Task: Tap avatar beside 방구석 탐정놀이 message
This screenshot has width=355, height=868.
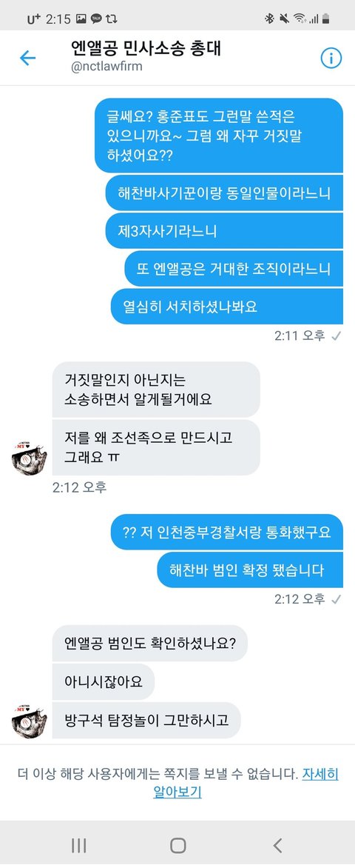Action: point(30,721)
